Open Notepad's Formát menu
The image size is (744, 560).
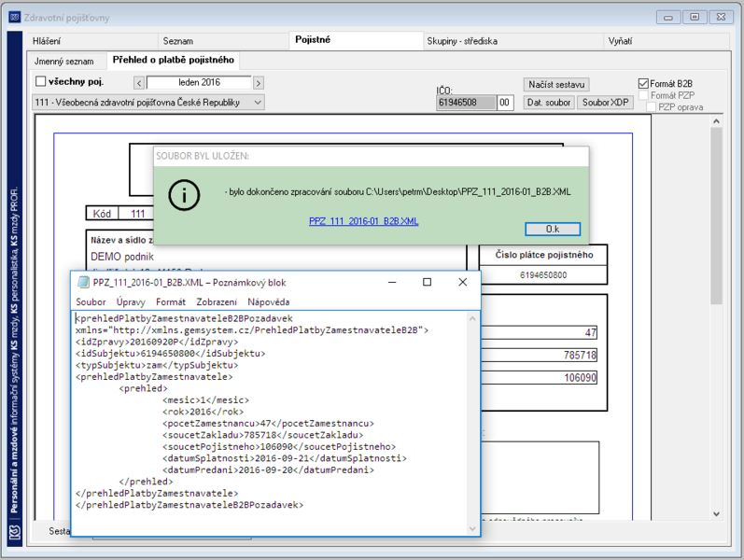[171, 301]
